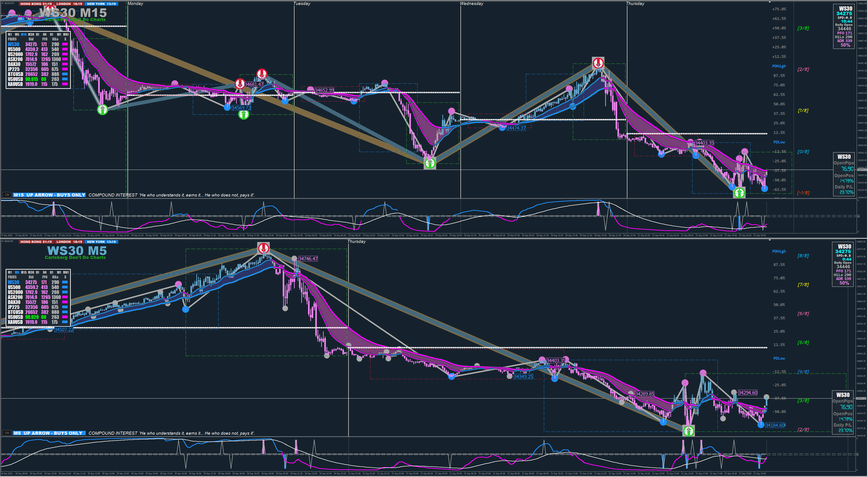This screenshot has width=868, height=477.
Task: Click the red down arrow at the M5 chart peak
Action: click(263, 248)
